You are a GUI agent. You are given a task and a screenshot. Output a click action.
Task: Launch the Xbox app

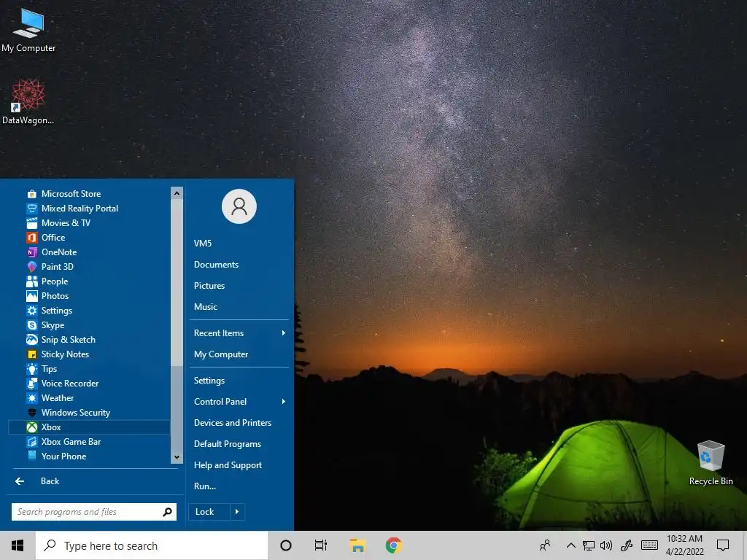(89, 427)
